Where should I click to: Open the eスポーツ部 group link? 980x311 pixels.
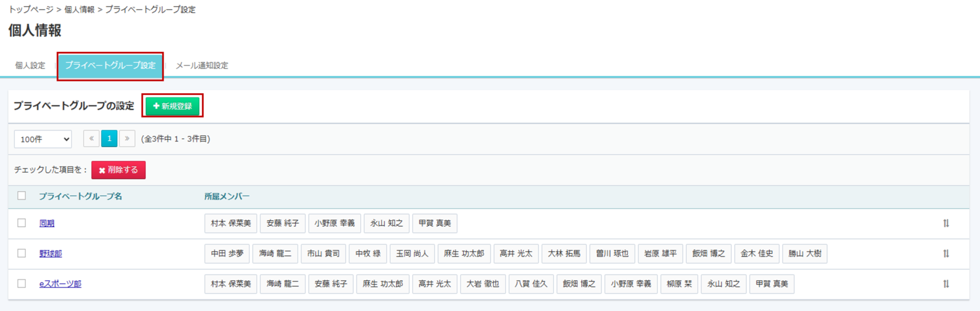point(60,284)
